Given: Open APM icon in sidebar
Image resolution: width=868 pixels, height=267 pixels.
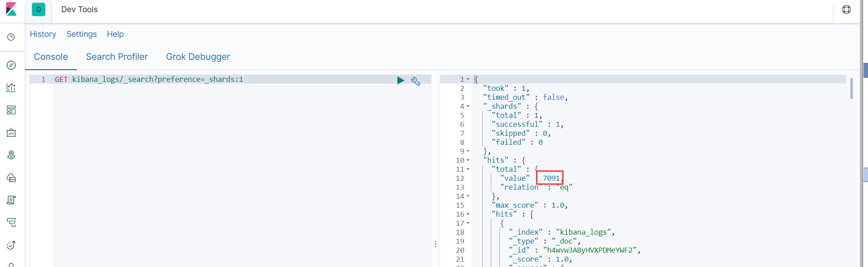Looking at the screenshot, I should (x=11, y=222).
